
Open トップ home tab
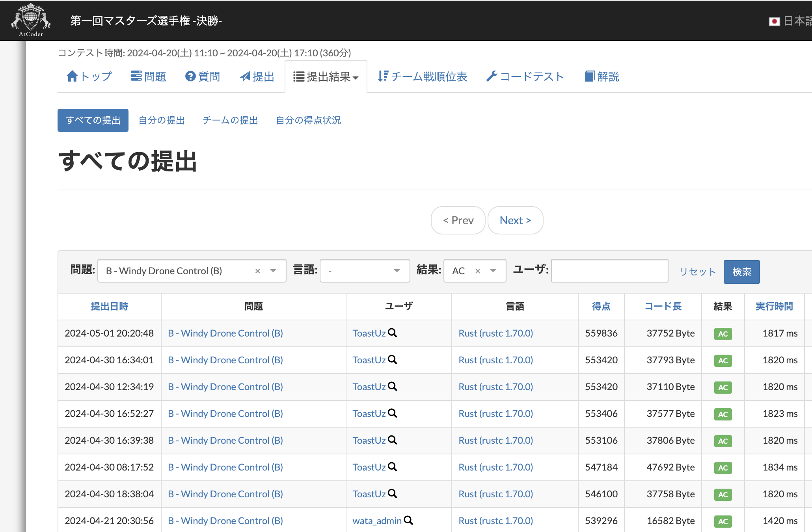pos(89,76)
